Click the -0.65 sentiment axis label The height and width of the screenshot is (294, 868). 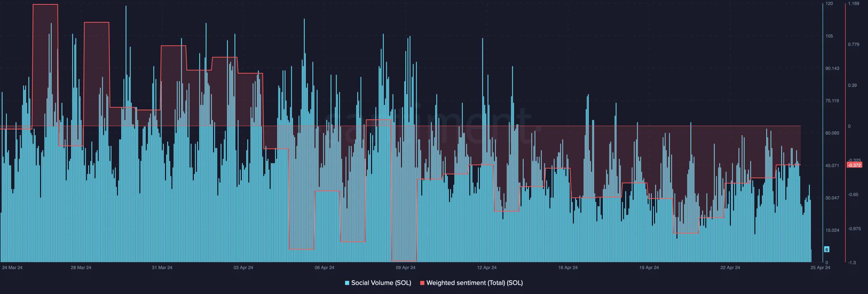click(x=853, y=195)
